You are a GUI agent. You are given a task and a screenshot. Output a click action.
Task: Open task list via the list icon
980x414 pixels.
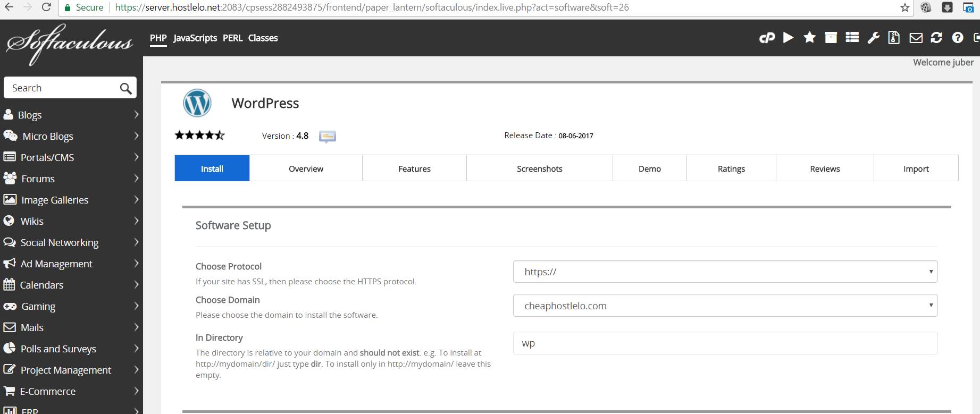pyautogui.click(x=852, y=37)
